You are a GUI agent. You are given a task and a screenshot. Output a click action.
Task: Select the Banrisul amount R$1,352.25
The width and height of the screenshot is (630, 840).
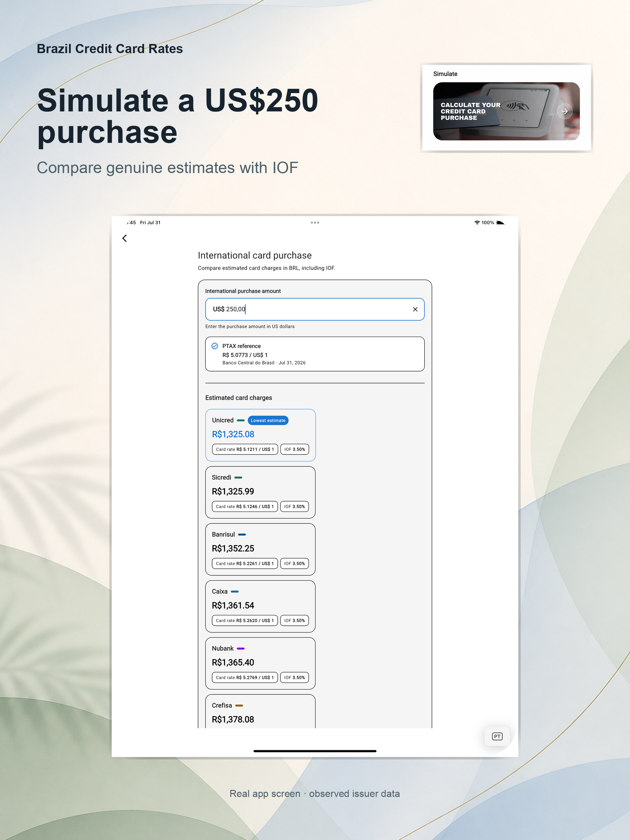(233, 549)
